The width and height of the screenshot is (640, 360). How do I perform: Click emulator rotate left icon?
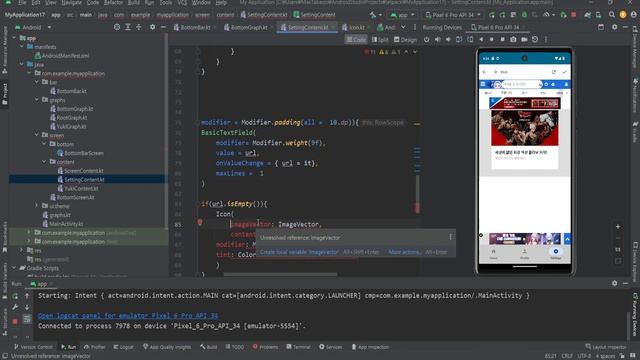[459, 40]
